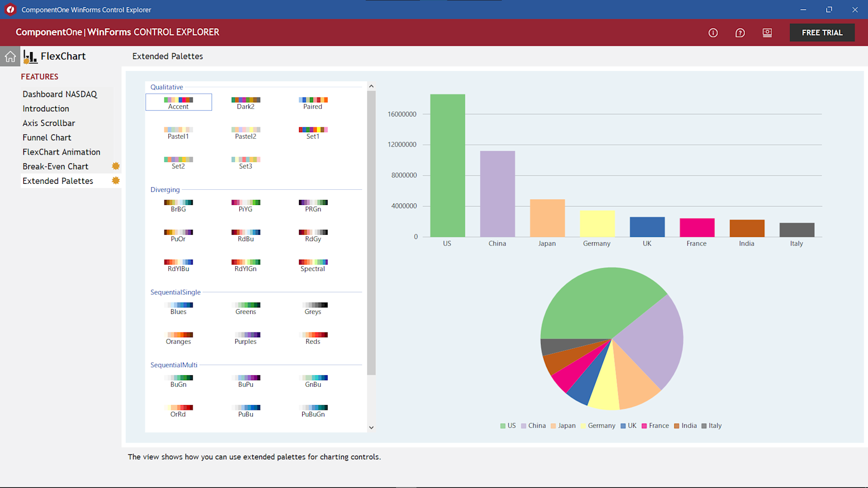
Task: Open the Axis Scrollbar feature
Action: coord(49,123)
